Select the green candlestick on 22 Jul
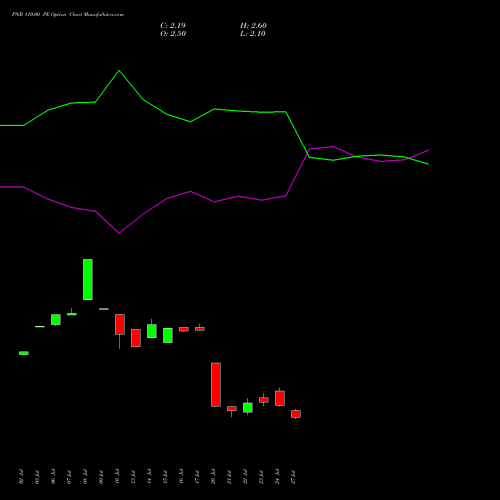 (x=248, y=407)
